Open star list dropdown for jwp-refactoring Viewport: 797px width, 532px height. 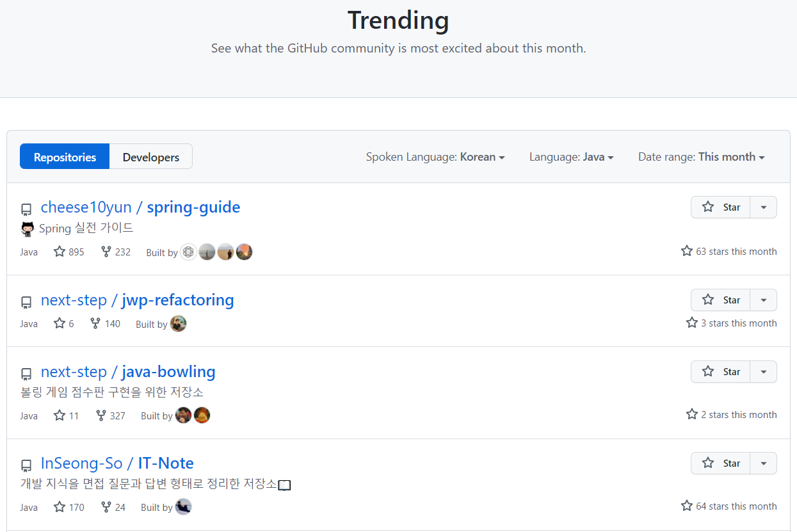(x=763, y=300)
